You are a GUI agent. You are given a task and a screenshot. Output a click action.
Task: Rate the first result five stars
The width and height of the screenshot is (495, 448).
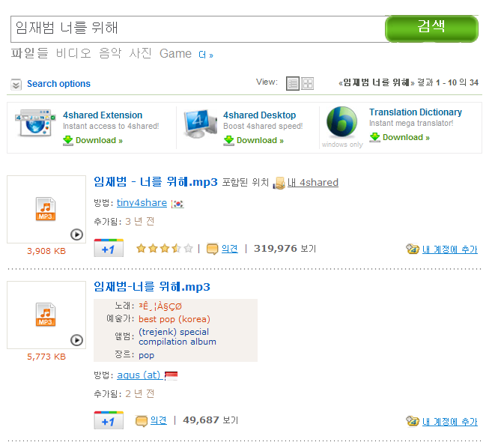coord(188,249)
